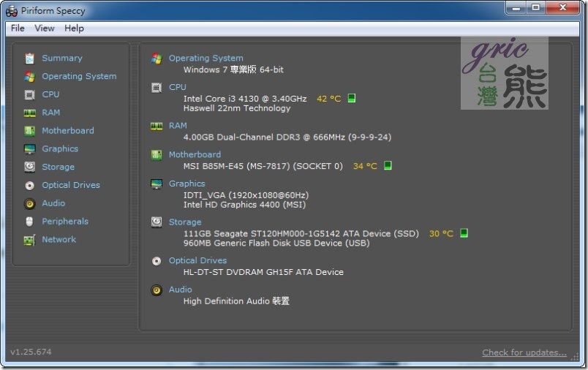Open the Motherboard heading link in summary
The image size is (588, 370).
point(195,154)
